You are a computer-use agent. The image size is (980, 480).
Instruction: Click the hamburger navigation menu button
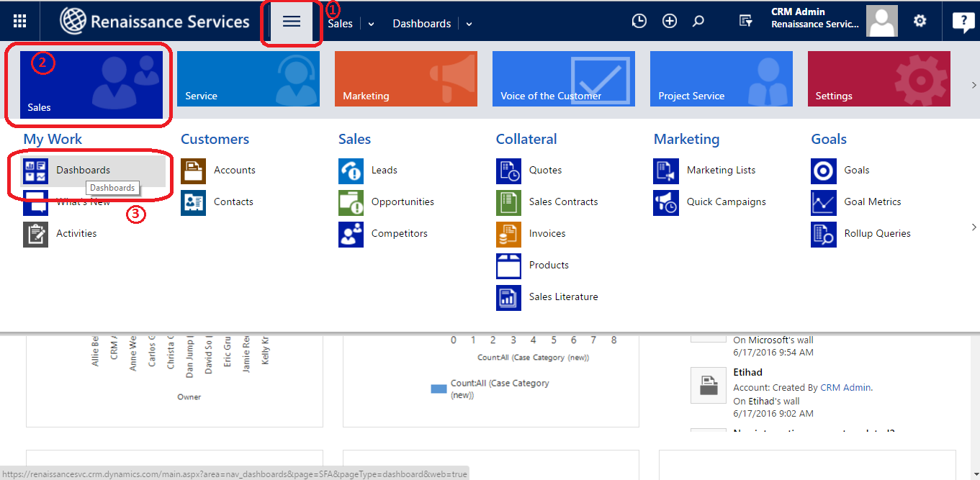pos(292,22)
